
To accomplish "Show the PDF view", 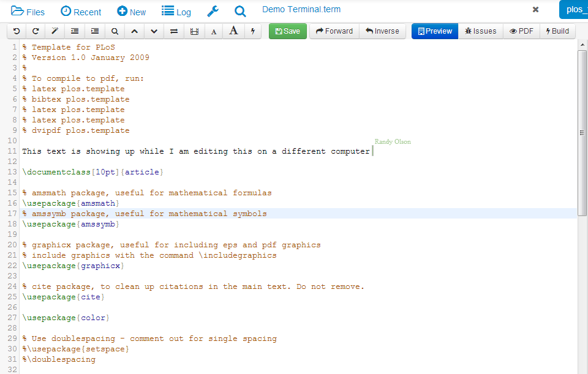I will pyautogui.click(x=521, y=31).
